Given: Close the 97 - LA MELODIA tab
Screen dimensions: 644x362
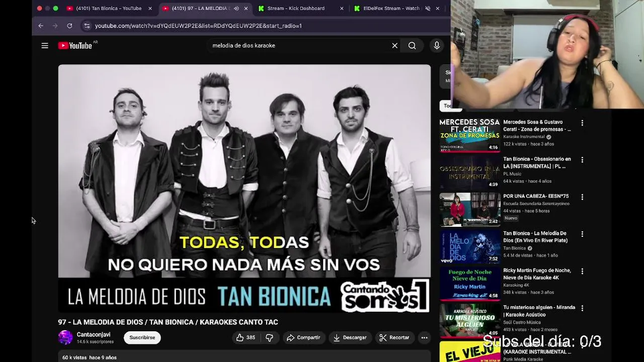Looking at the screenshot, I should (246, 9).
